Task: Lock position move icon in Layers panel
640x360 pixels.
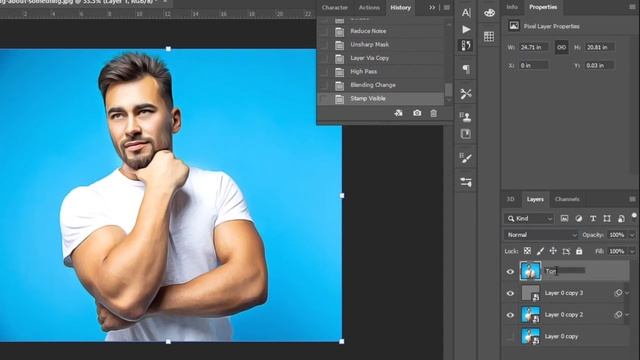Action: point(553,251)
